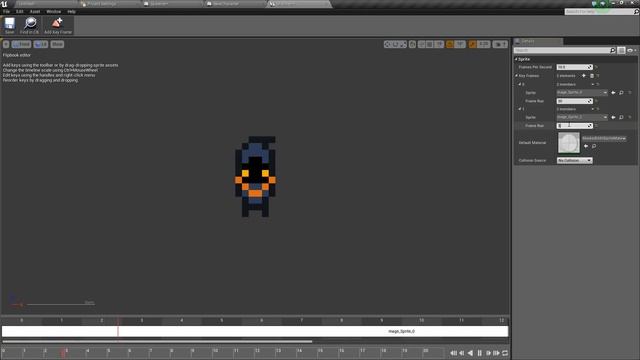Browse to key frame 1 Sprite asset icon

(621, 117)
